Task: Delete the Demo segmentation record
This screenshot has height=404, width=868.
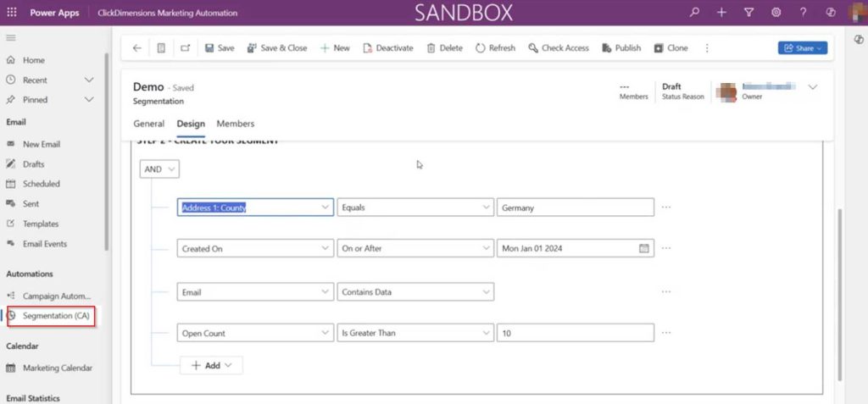Action: coord(444,48)
